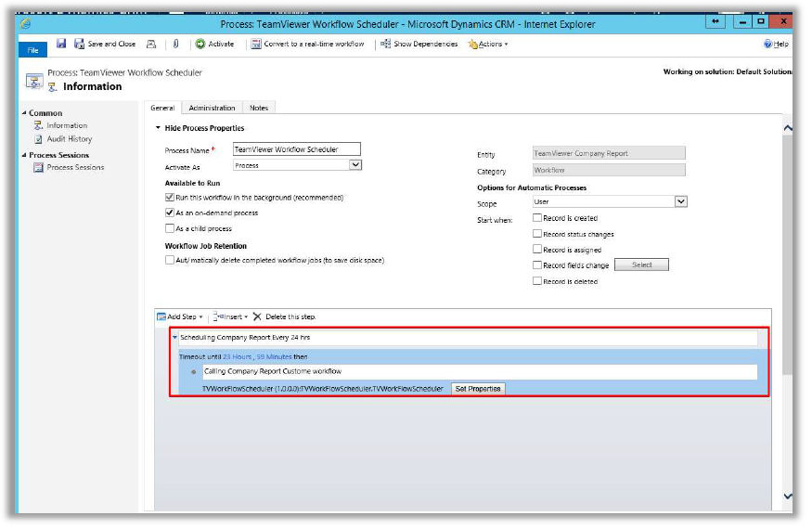Viewport: 812px width, 529px height.
Task: Open Audit History in the sidebar
Action: pyautogui.click(x=69, y=139)
